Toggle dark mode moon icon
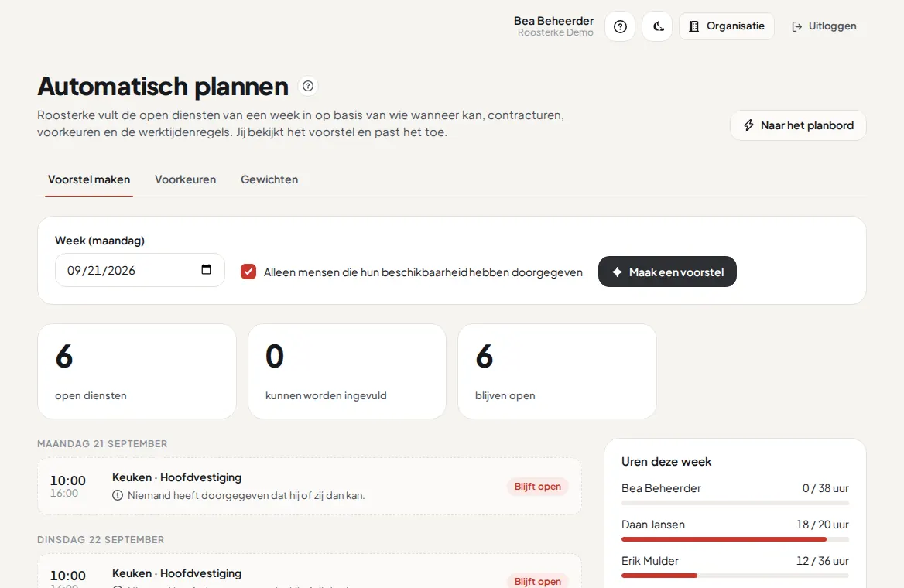Viewport: 904px width, 588px height. tap(657, 26)
